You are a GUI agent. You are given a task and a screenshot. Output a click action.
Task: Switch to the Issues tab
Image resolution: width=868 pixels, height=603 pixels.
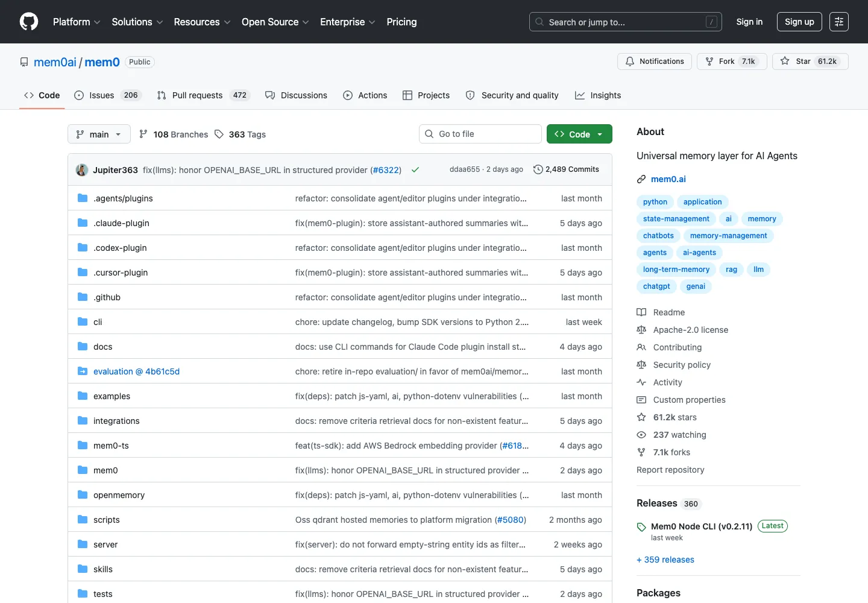pyautogui.click(x=107, y=95)
